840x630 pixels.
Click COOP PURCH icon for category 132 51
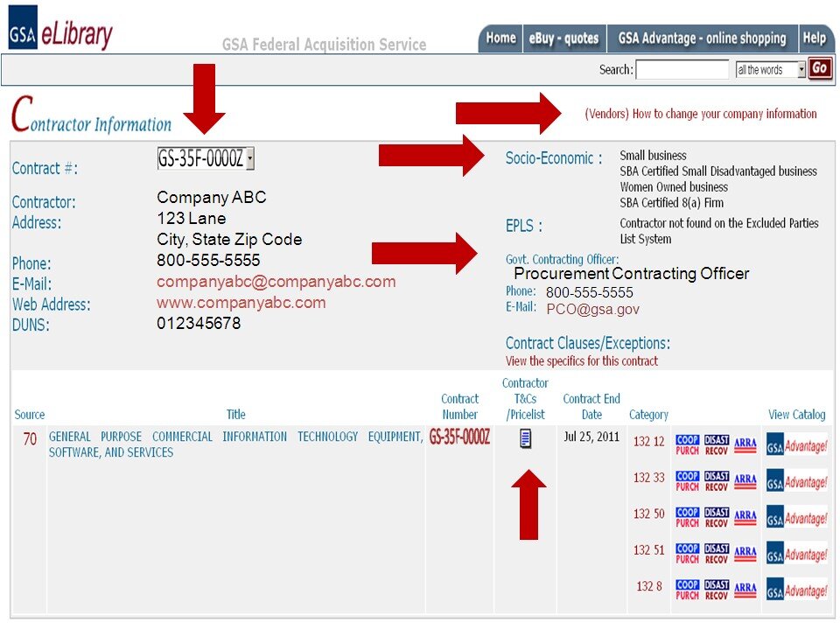click(x=688, y=553)
